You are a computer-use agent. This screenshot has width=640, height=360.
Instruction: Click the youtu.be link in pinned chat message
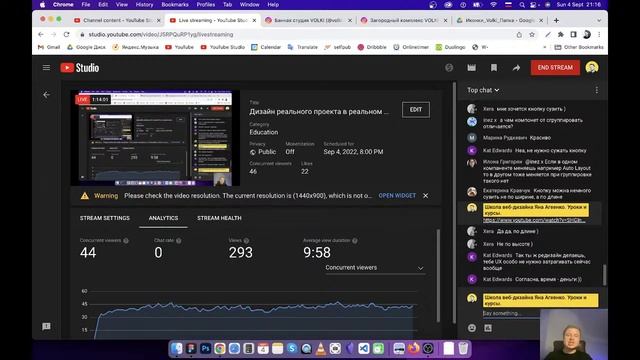pos(534,220)
